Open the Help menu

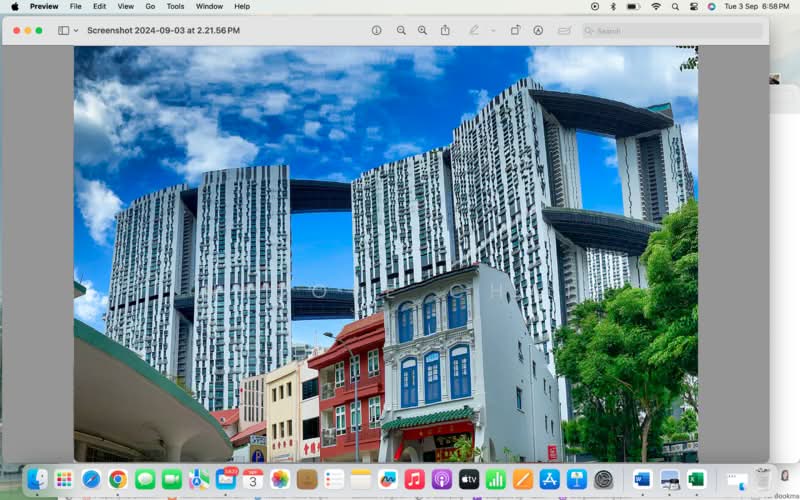(242, 7)
